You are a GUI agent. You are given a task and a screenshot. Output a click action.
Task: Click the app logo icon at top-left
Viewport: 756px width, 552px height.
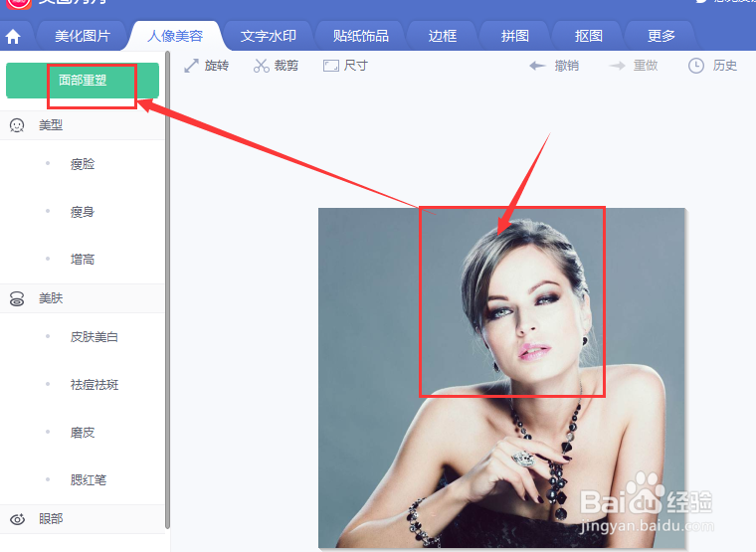19,3
